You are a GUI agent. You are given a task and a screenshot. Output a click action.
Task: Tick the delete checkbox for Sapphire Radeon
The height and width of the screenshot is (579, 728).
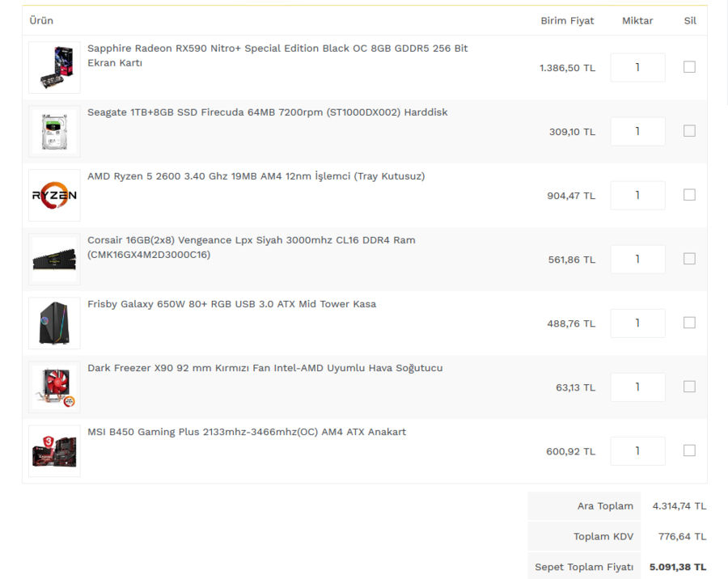pos(689,67)
